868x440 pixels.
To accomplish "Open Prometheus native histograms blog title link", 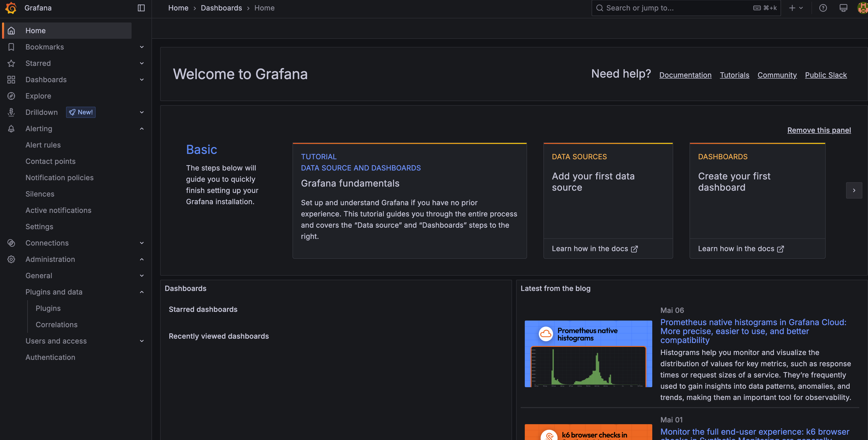I will [x=753, y=331].
